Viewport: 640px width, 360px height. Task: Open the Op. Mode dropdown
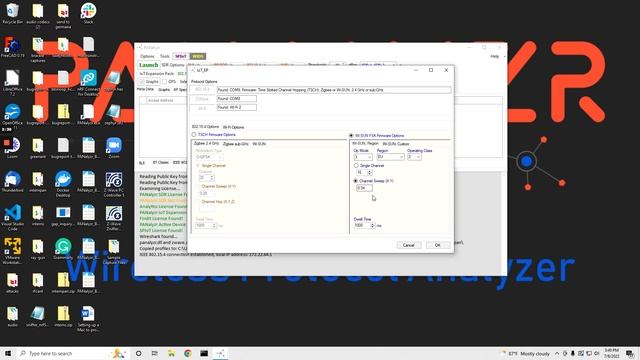point(363,157)
